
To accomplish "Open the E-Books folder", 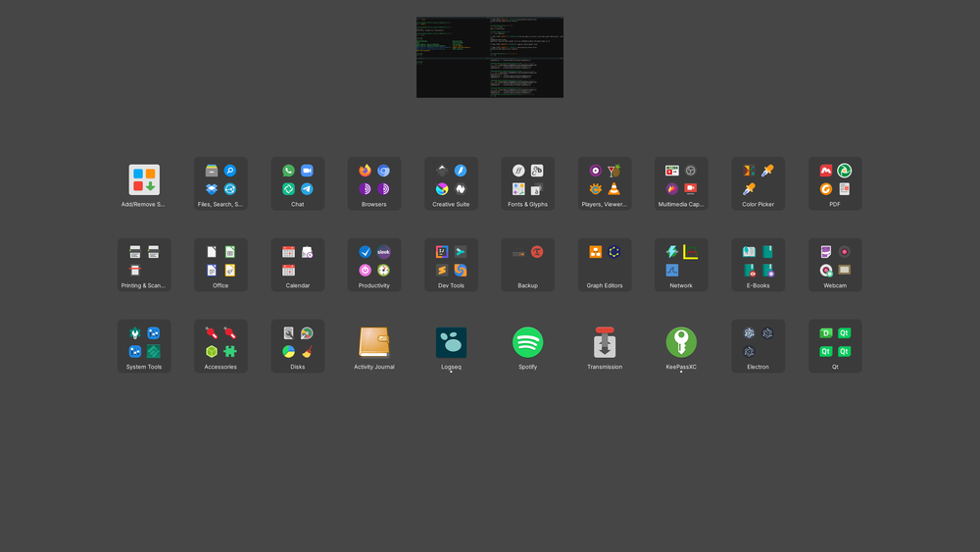I will tap(759, 265).
